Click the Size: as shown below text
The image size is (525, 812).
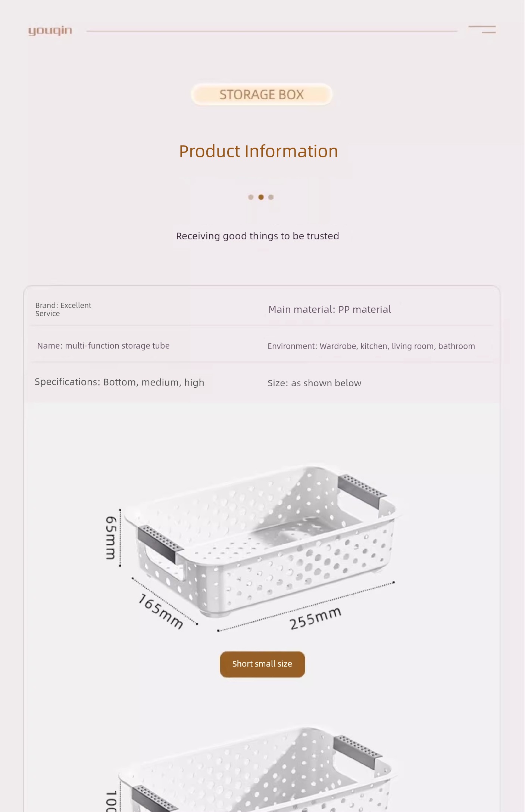tap(314, 383)
